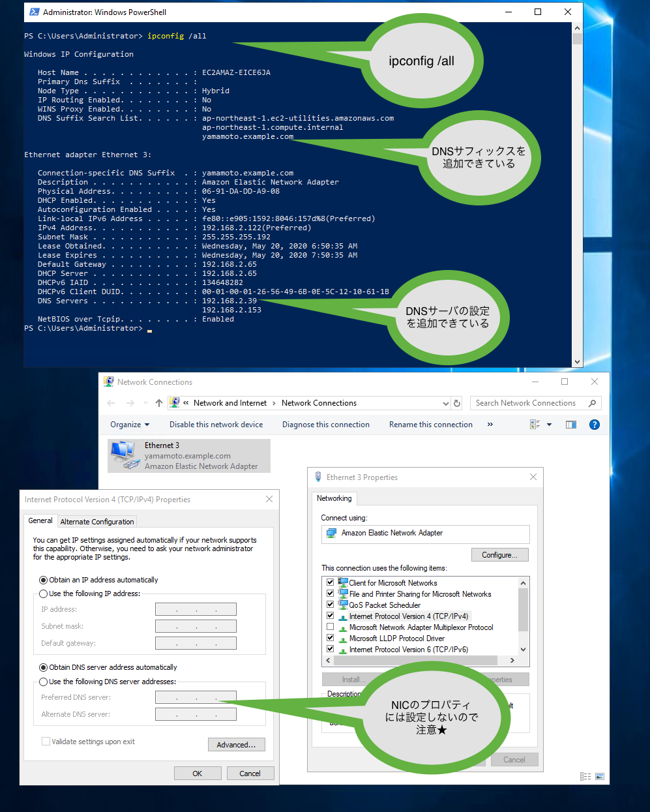Click the Configure... button
650x812 pixels.
pos(499,555)
